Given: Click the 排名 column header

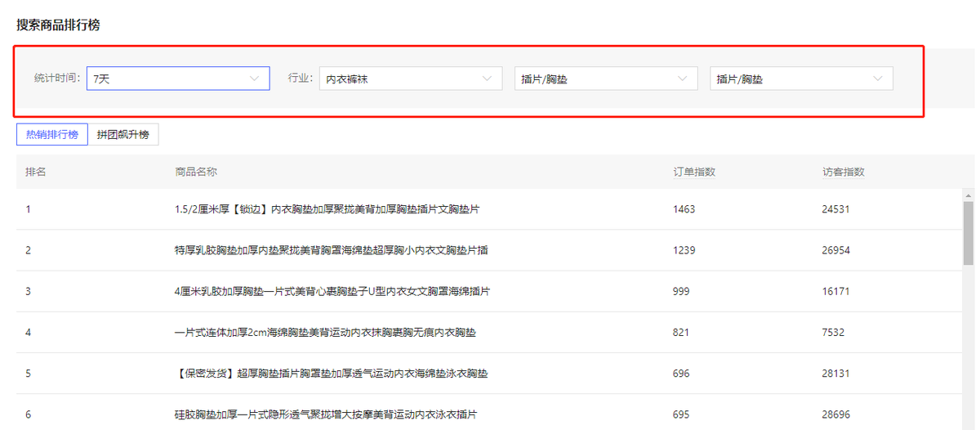Looking at the screenshot, I should coord(35,172).
